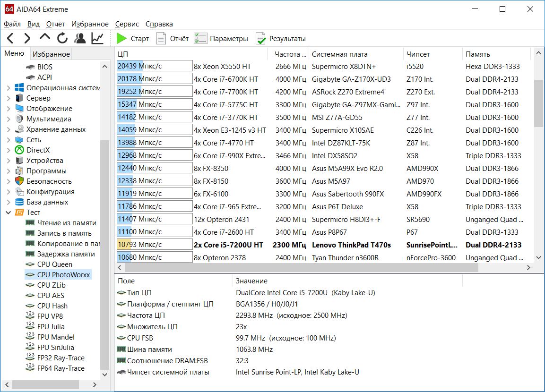
Task: Click the Отчёт toolbar button
Action: 173,39
